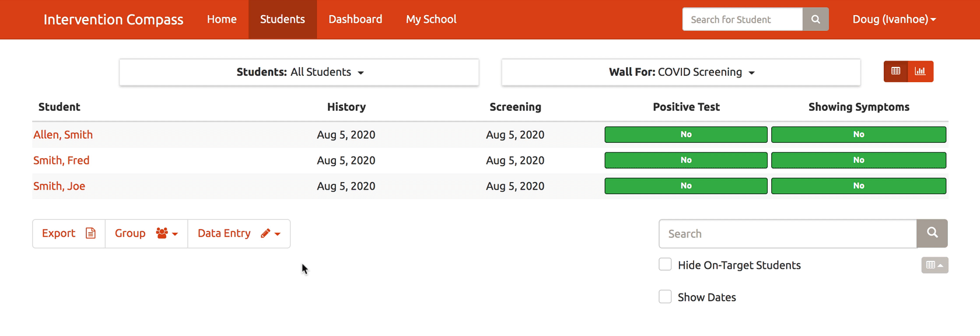This screenshot has height=336, width=980.
Task: Open student Allen, Smith
Action: 63,135
